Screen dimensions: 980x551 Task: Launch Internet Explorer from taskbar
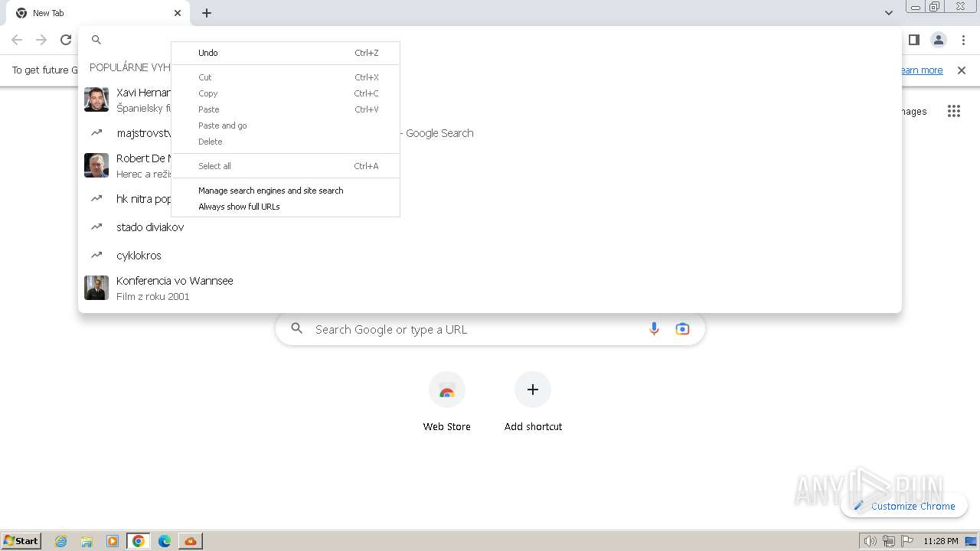click(61, 541)
